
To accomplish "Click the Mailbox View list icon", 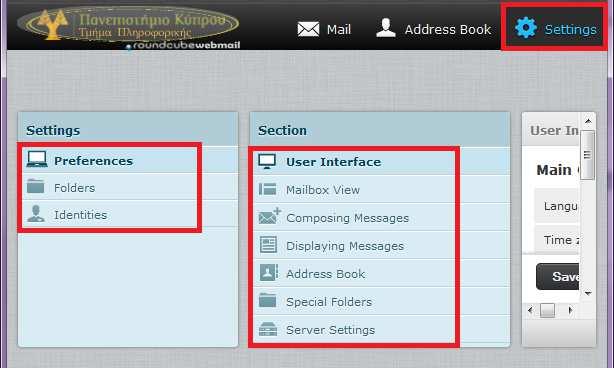I will [x=267, y=189].
